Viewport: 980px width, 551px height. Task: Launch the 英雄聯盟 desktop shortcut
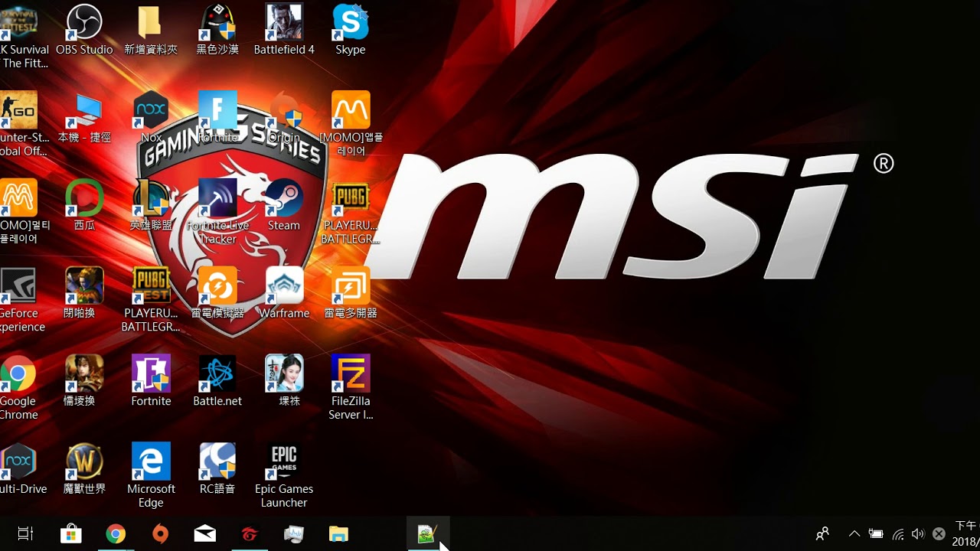tap(151, 205)
